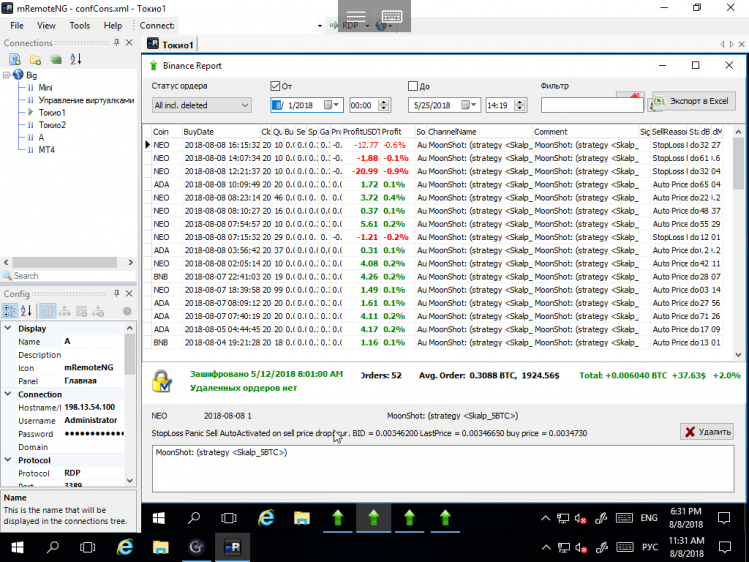Click the BuyDate column header
749x562 pixels.
(221, 132)
